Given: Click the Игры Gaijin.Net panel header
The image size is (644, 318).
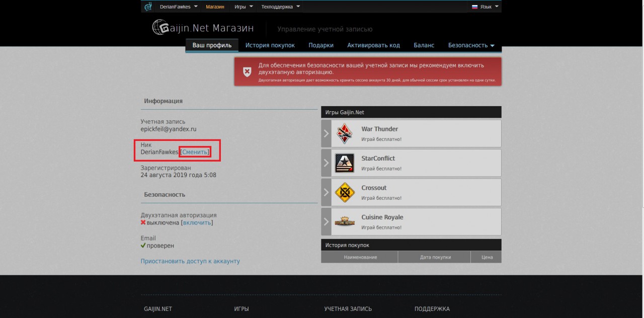Looking at the screenshot, I should tap(411, 112).
